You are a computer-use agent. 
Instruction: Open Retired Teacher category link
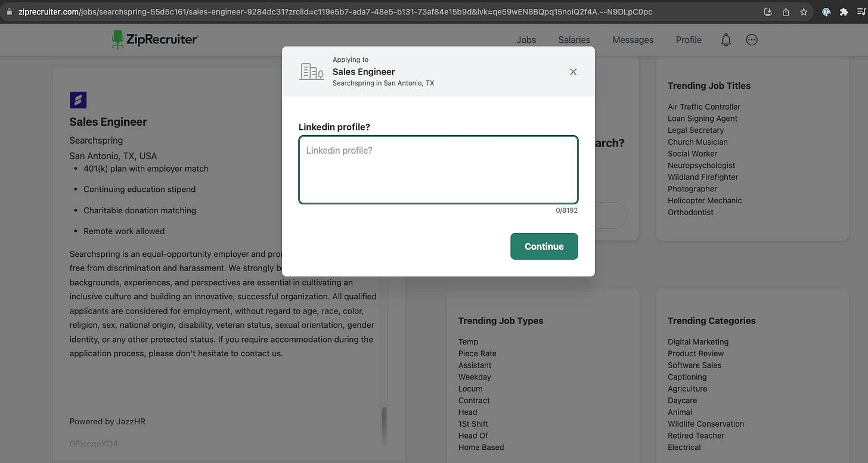[696, 436]
